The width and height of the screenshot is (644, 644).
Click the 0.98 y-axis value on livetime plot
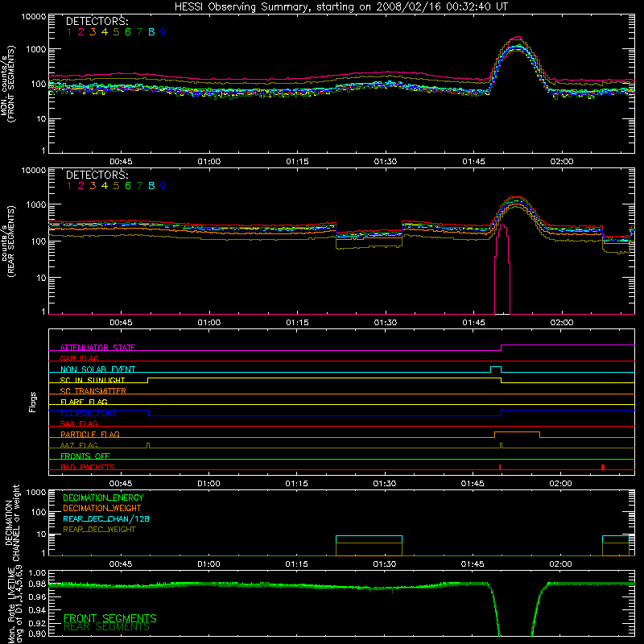(x=37, y=584)
